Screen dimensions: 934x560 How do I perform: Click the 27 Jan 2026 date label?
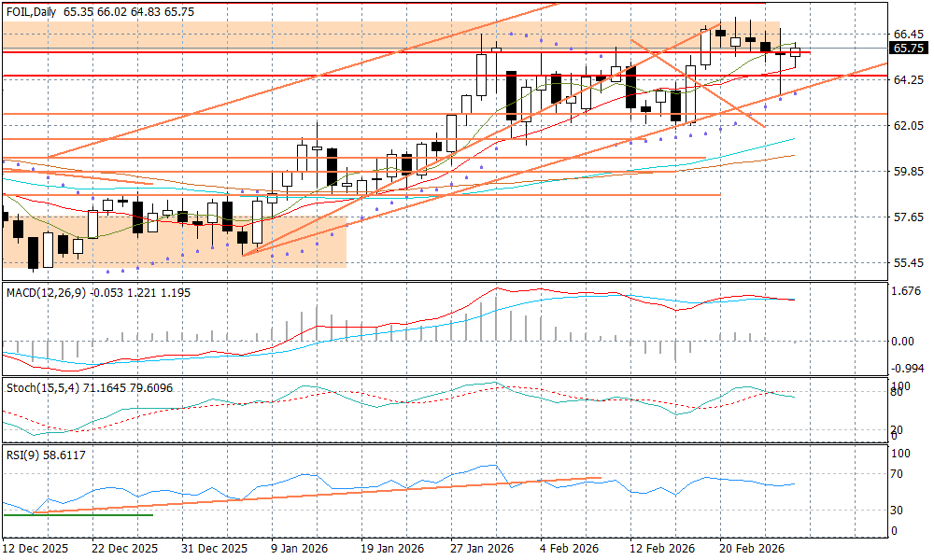(x=482, y=549)
